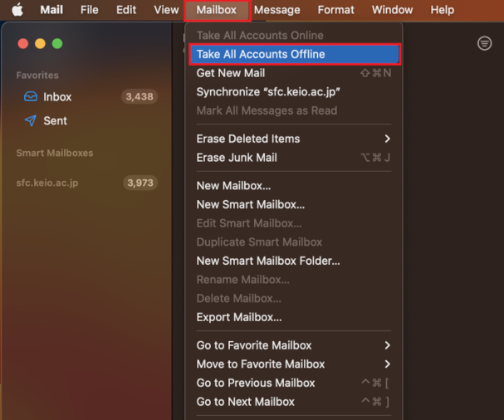
Task: Choose Get New Mail menu item
Action: (231, 73)
